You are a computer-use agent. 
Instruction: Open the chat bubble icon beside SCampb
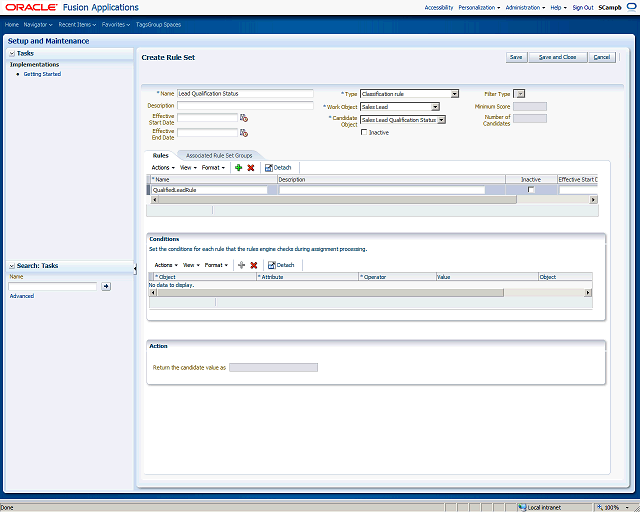pos(631,7)
